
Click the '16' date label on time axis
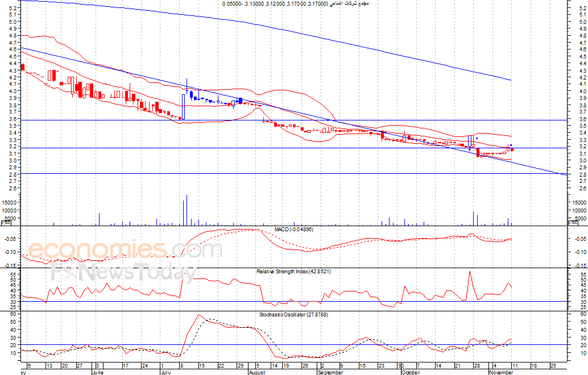coord(362,366)
